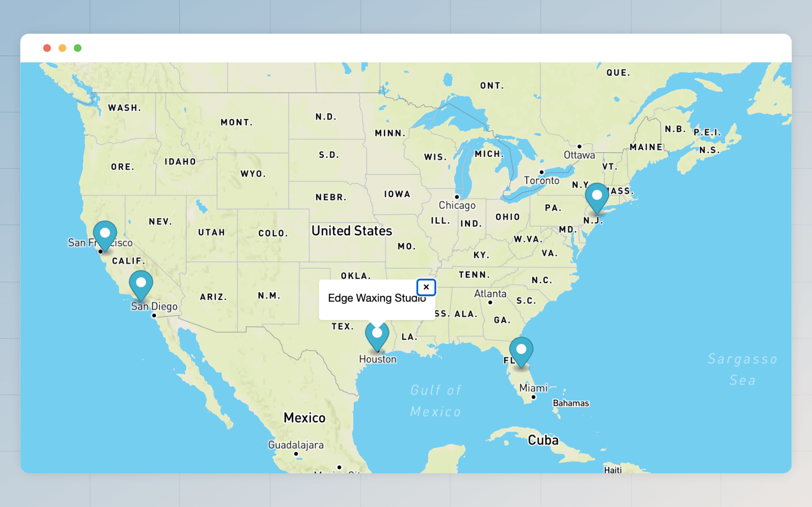Click the yellow minimize window button
Image resolution: width=812 pixels, height=507 pixels.
tap(62, 48)
